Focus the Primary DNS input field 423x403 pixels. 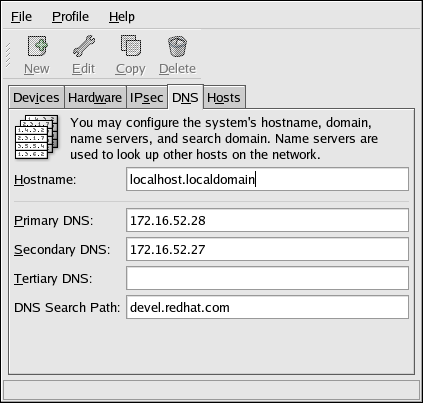pos(267,220)
